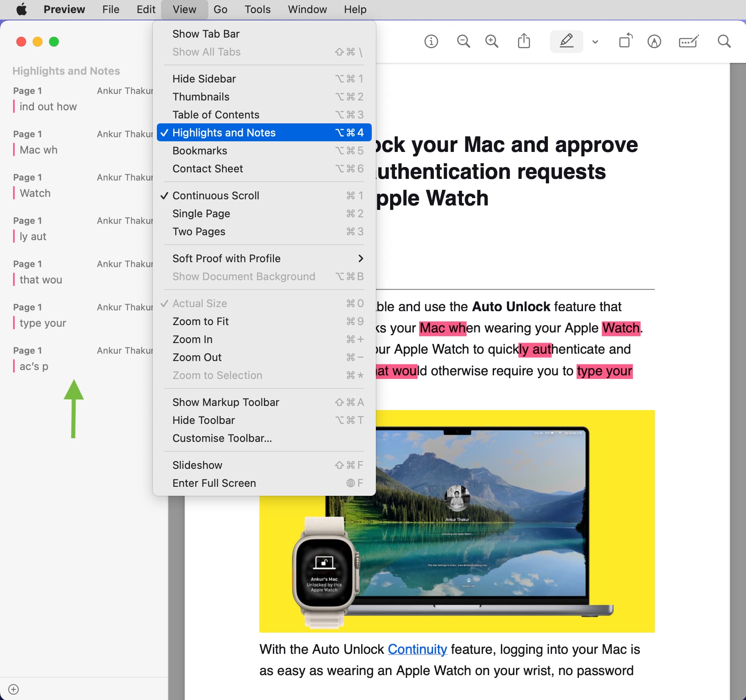746x700 pixels.
Task: Open the highlight colour dropdown arrow
Action: [x=595, y=42]
